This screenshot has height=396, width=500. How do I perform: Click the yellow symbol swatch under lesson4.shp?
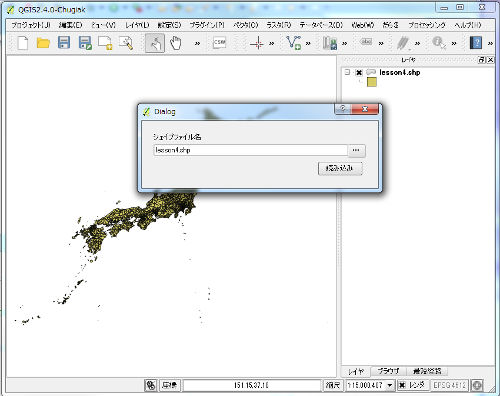pyautogui.click(x=372, y=82)
